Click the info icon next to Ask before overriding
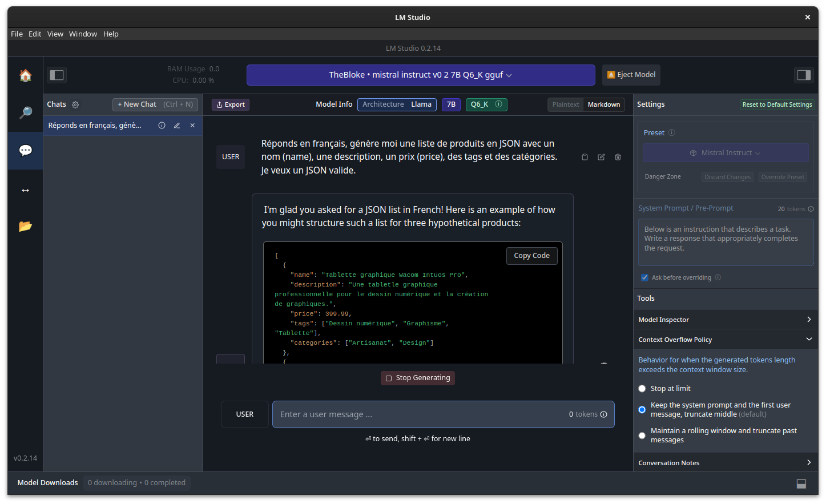This screenshot has width=826, height=504. point(718,277)
